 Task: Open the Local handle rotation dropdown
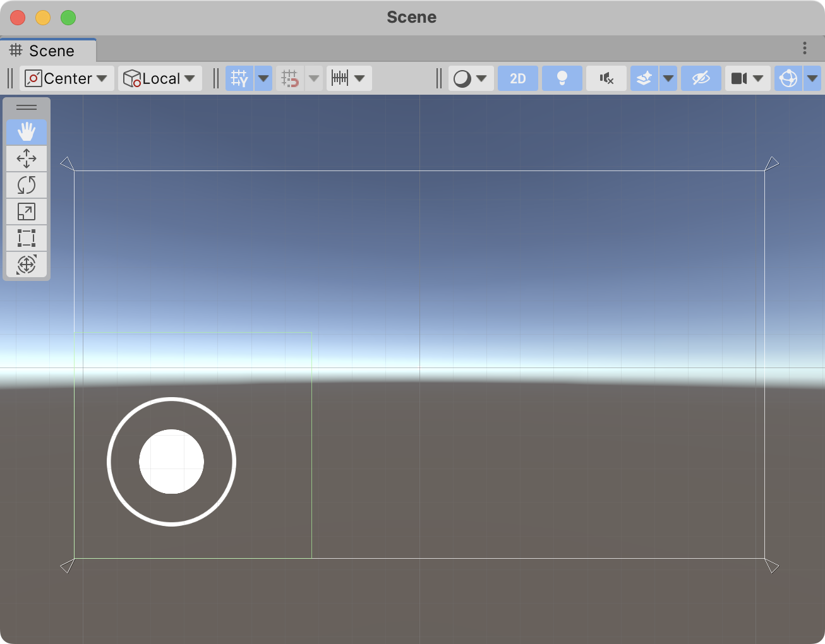coord(160,78)
